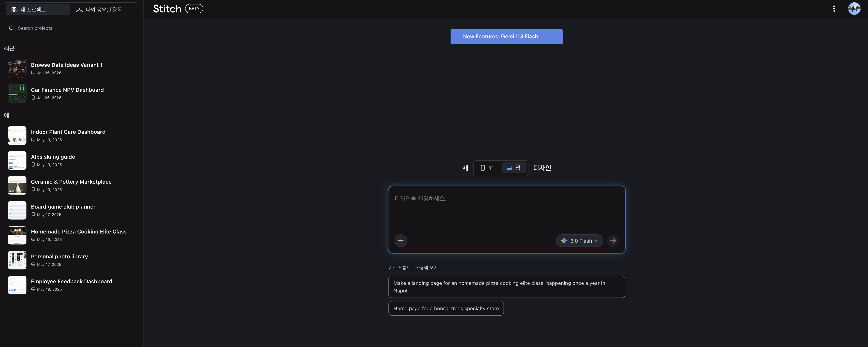Click the plus attach button
The height and width of the screenshot is (347, 868).
point(401,240)
